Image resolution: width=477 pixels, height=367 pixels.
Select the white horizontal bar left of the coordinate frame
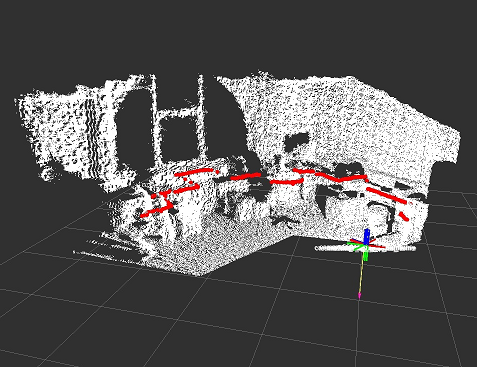click(x=333, y=248)
